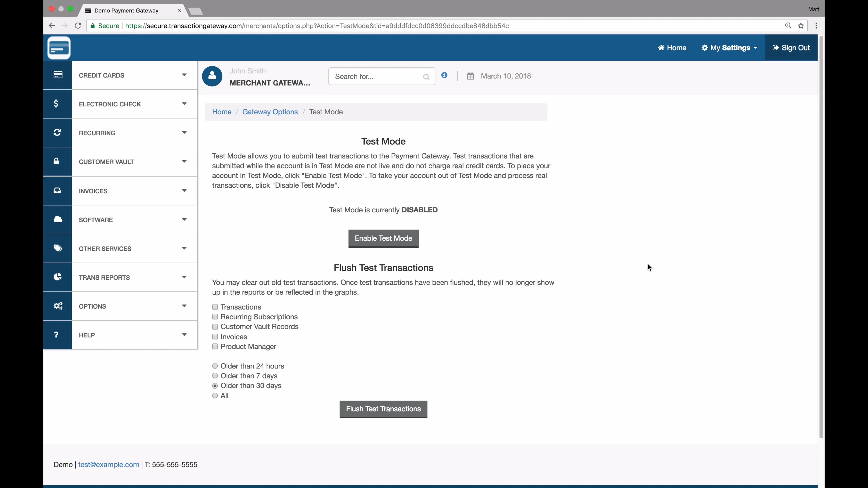The width and height of the screenshot is (868, 488).
Task: Check the Transactions checkbox
Action: point(215,307)
